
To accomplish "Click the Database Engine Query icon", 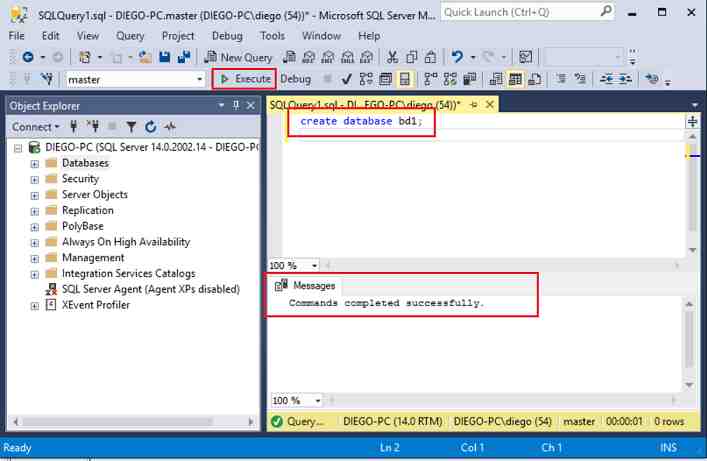I will [289, 57].
